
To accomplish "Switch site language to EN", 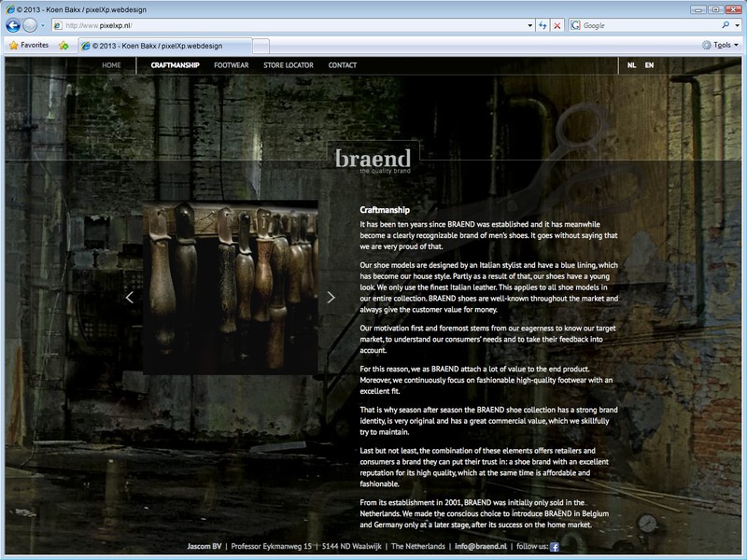I will coord(649,65).
